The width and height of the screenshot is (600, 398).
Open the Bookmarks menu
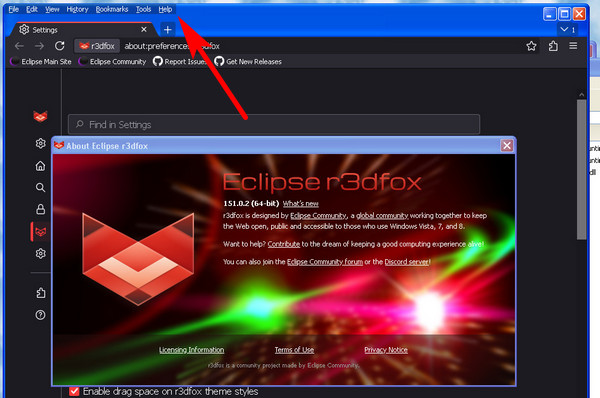tap(112, 9)
